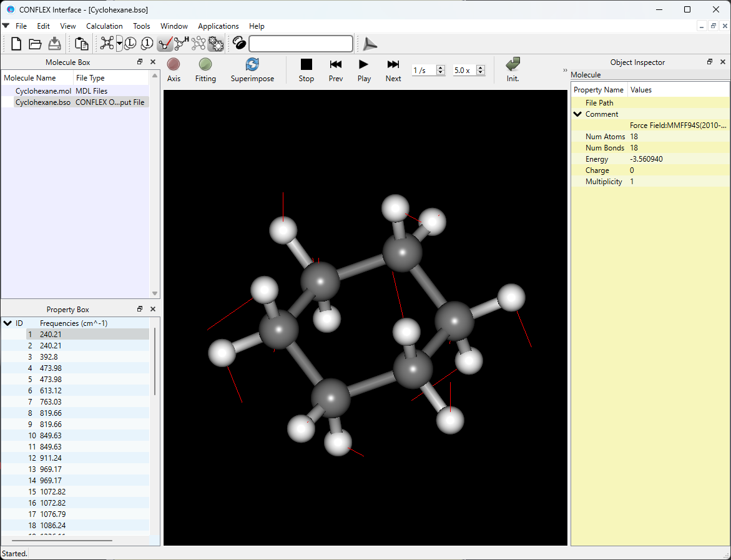Image resolution: width=731 pixels, height=560 pixels.
Task: Click the Paste clipboard toolbar icon
Action: [81, 44]
